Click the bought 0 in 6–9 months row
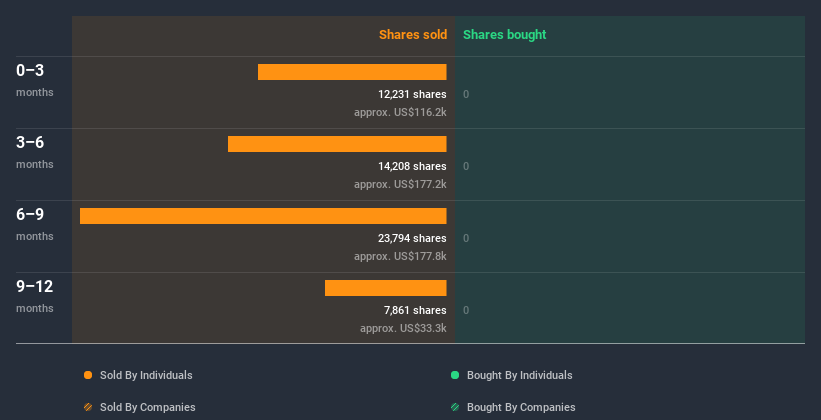 (466, 238)
